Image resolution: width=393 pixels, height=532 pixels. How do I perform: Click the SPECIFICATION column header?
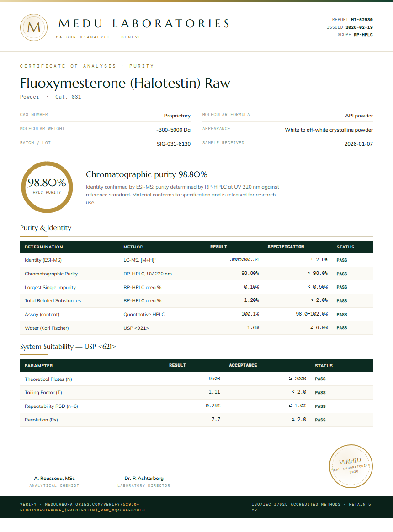pyautogui.click(x=286, y=247)
